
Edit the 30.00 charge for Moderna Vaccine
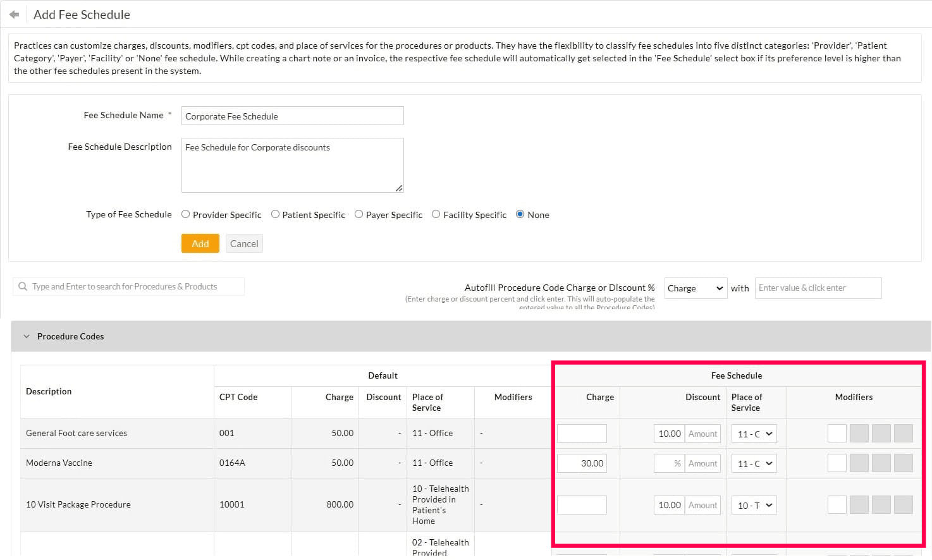click(581, 463)
